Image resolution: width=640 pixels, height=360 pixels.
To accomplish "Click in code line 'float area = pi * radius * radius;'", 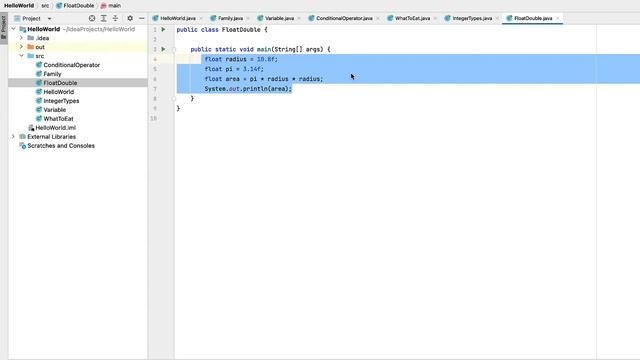I will click(x=264, y=79).
